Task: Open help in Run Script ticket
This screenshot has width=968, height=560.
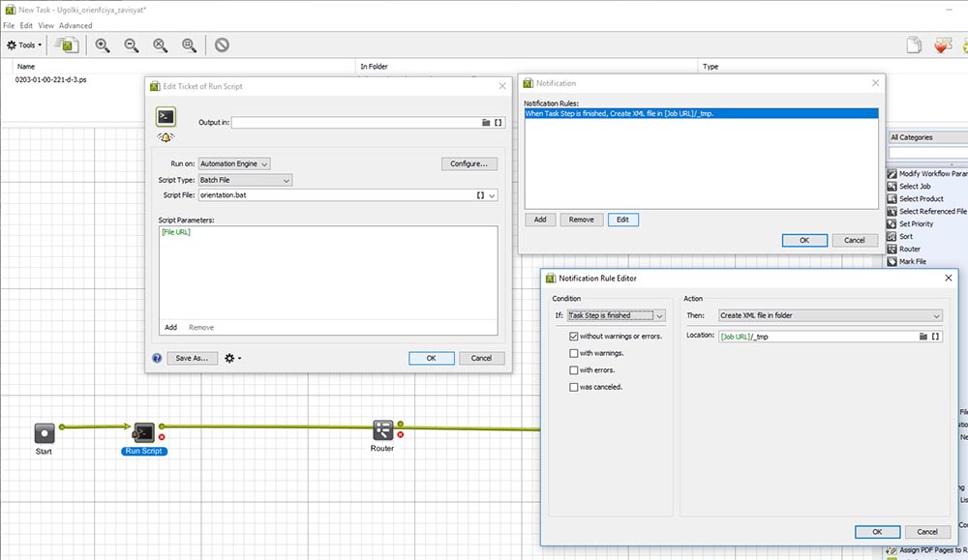Action: point(157,358)
